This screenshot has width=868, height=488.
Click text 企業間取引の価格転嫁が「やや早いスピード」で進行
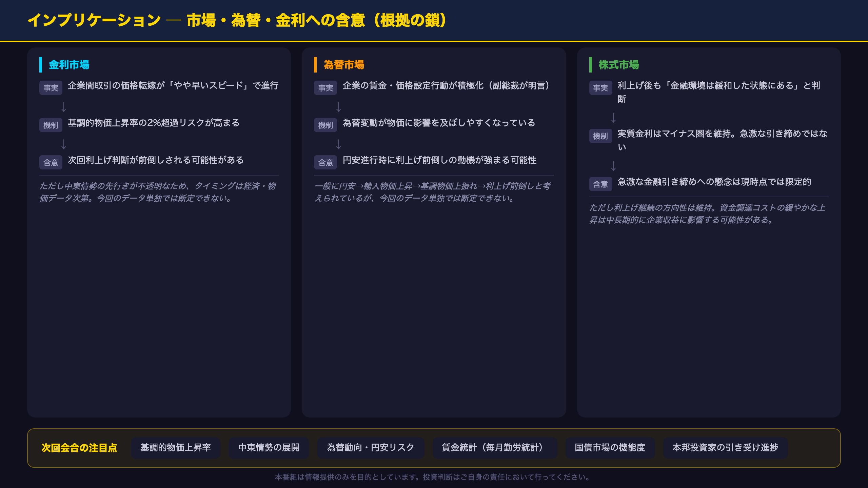[173, 85]
